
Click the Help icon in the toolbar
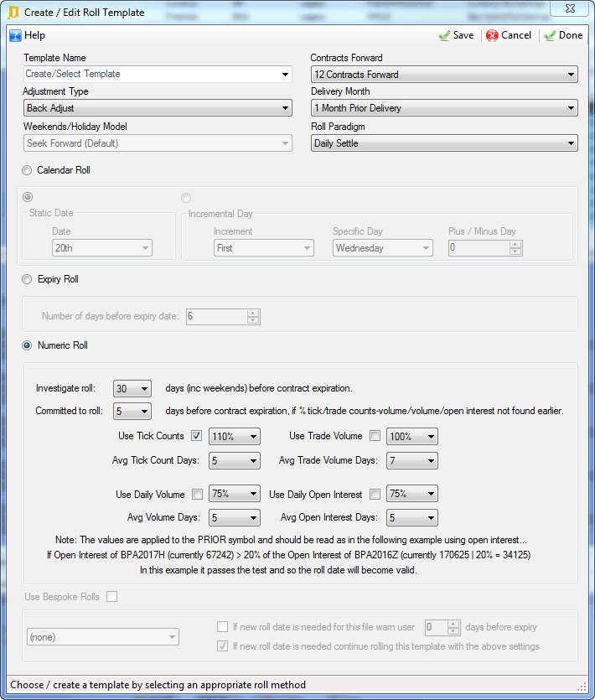[x=15, y=35]
